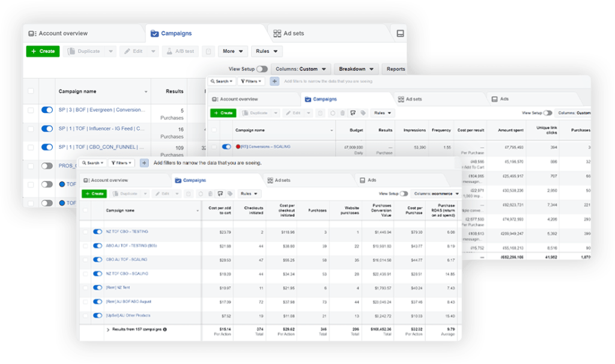615x364 pixels.
Task: Click the plus add-filter icon beside 'Add filters to narrow the data'
Action: 144,163
